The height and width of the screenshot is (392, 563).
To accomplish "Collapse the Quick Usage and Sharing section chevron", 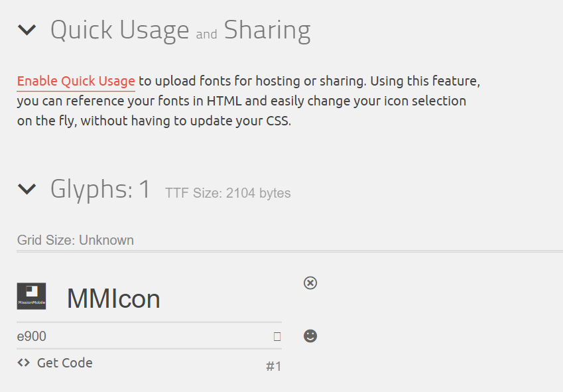I will click(x=27, y=30).
